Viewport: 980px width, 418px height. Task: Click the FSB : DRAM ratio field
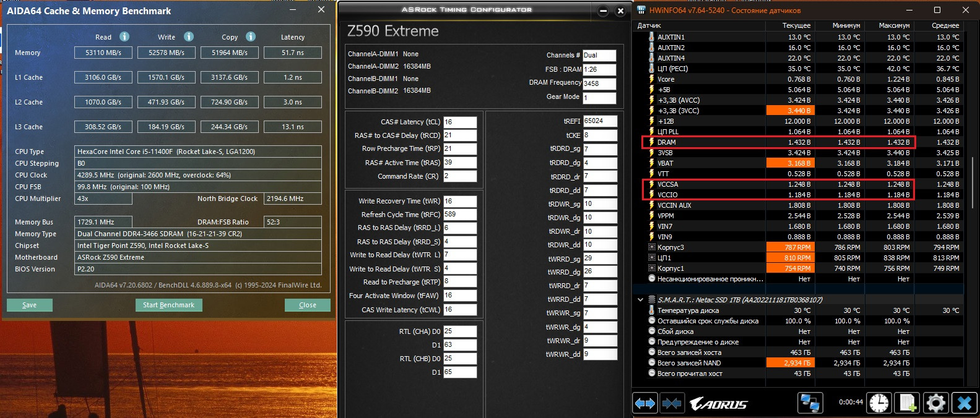pyautogui.click(x=599, y=69)
